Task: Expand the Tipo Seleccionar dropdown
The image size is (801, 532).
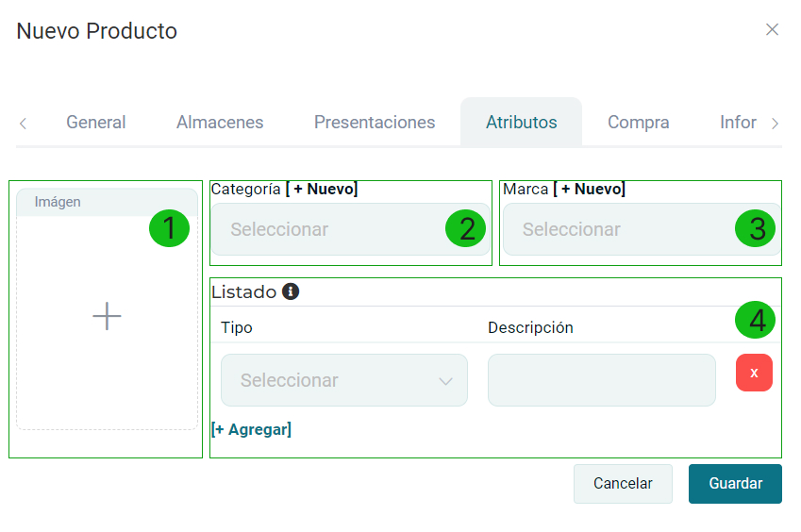Action: pos(344,380)
